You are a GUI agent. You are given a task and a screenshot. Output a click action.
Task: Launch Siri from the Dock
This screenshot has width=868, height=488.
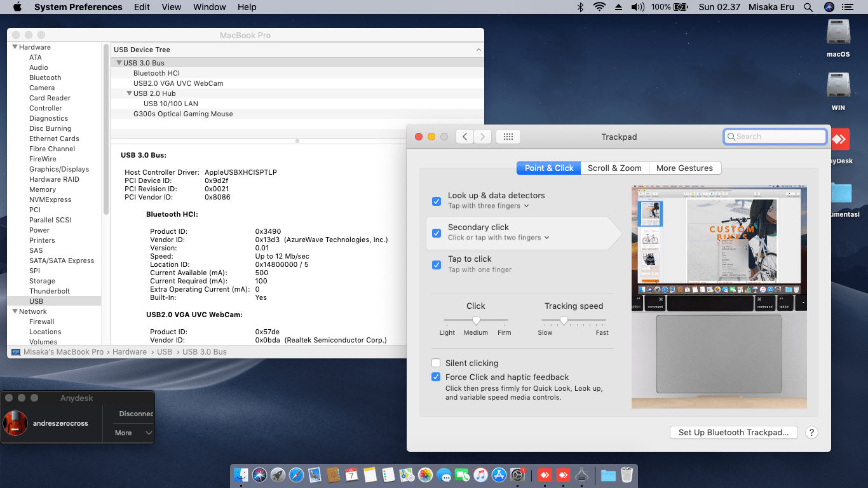click(259, 475)
